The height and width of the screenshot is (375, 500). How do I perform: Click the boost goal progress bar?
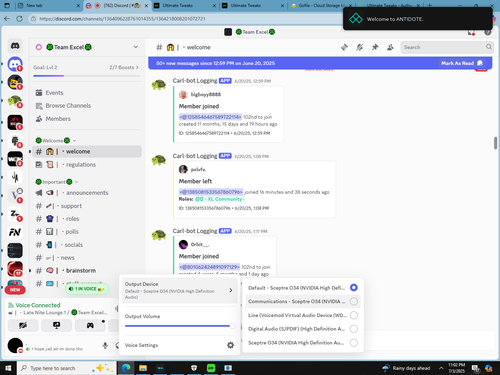pos(87,76)
